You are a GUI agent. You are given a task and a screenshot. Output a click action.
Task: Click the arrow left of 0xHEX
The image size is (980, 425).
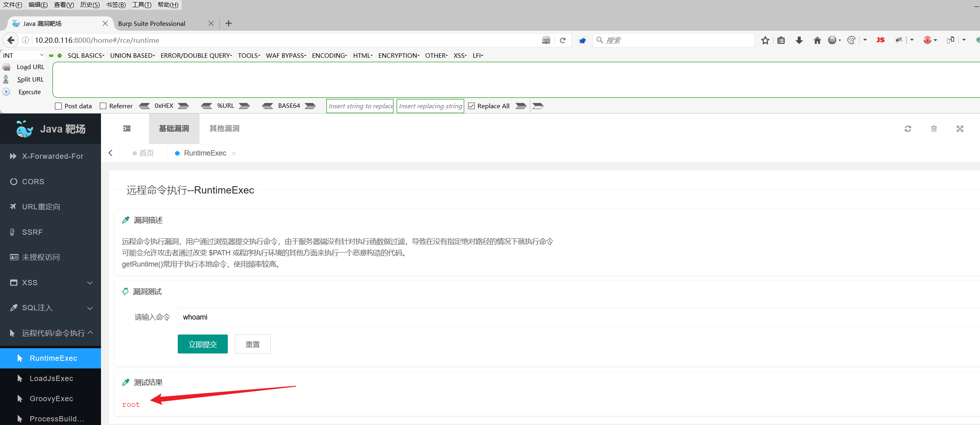click(144, 106)
